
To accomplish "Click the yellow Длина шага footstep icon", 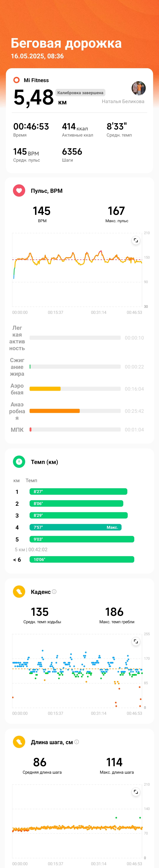I will click(x=19, y=742).
